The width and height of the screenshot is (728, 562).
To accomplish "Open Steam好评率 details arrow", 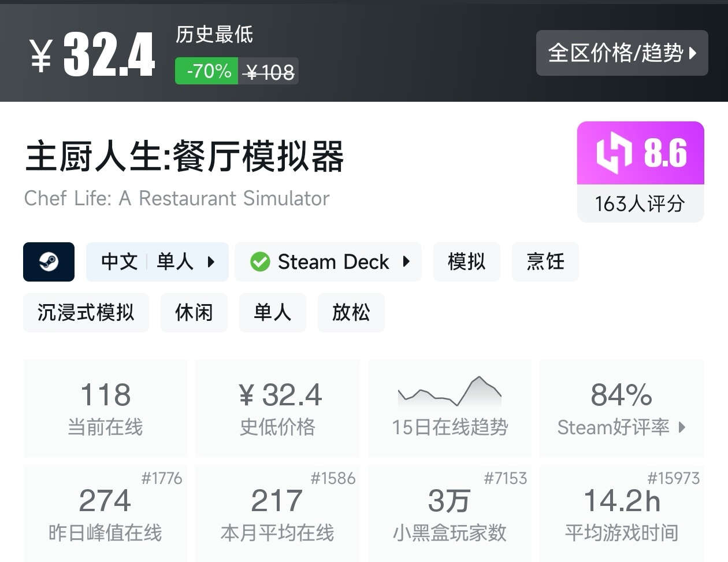I will point(682,427).
